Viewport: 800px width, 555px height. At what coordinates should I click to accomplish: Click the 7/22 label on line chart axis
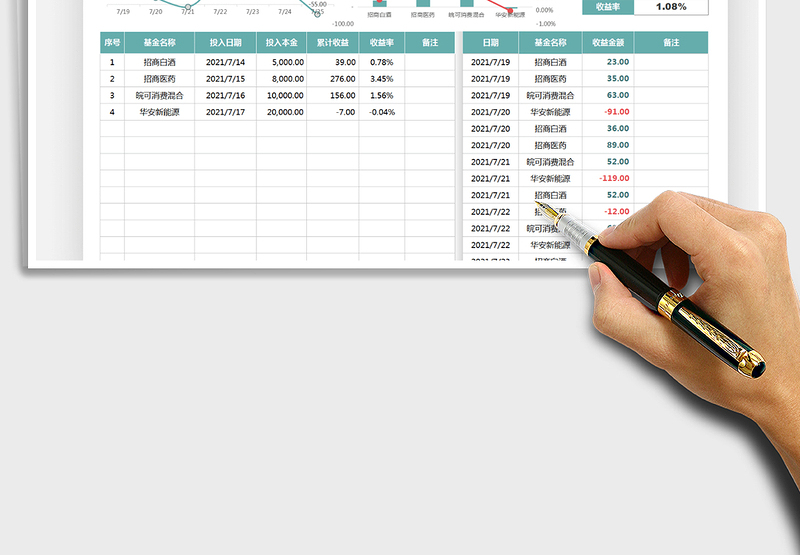(x=220, y=12)
